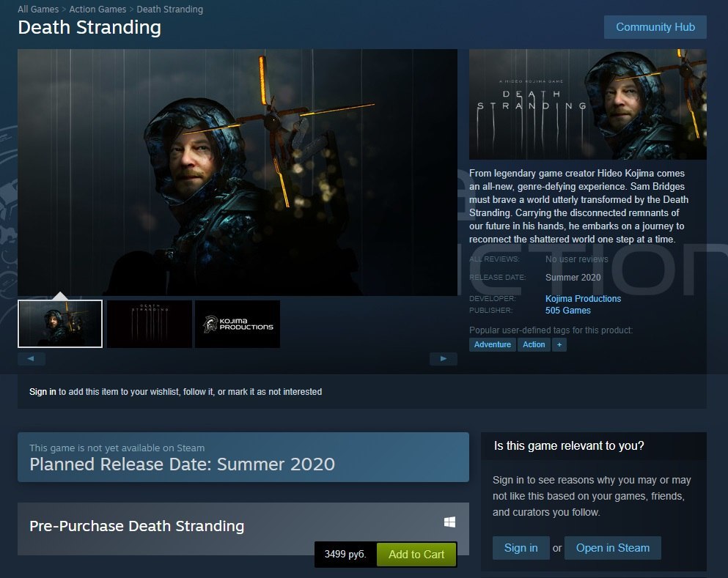Click Sign in button in relevance panel

pos(521,548)
